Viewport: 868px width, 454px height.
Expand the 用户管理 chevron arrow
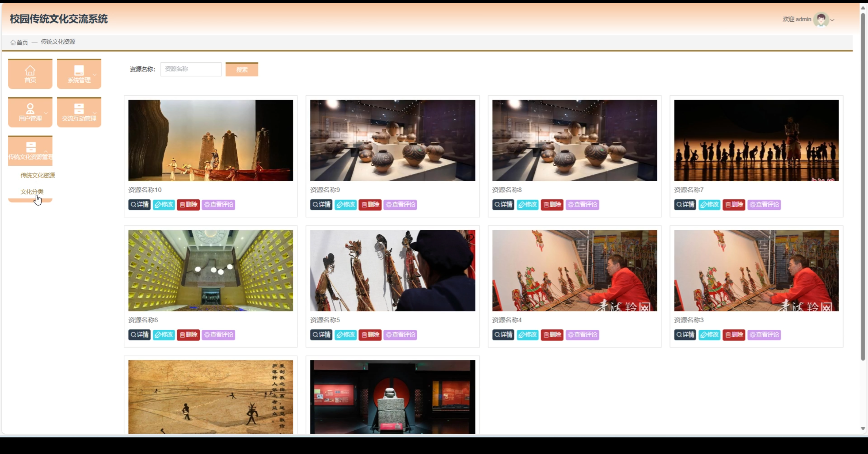pos(46,113)
